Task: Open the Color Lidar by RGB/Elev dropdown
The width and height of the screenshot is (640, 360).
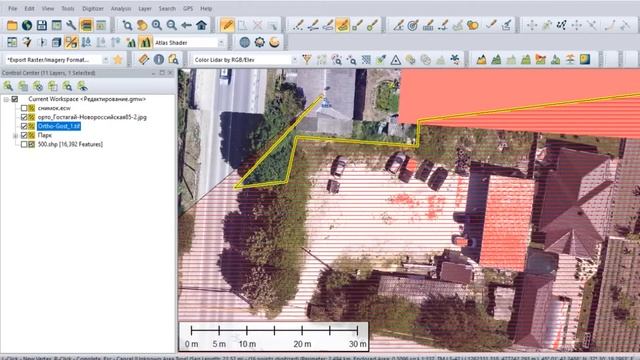Action: pos(294,60)
